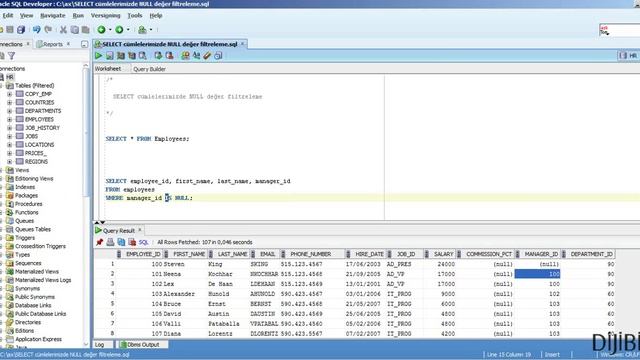Viewport: 640px width, 360px height.
Task: Click the Explain Plan icon in the worksheet toolbar
Action: point(121,56)
